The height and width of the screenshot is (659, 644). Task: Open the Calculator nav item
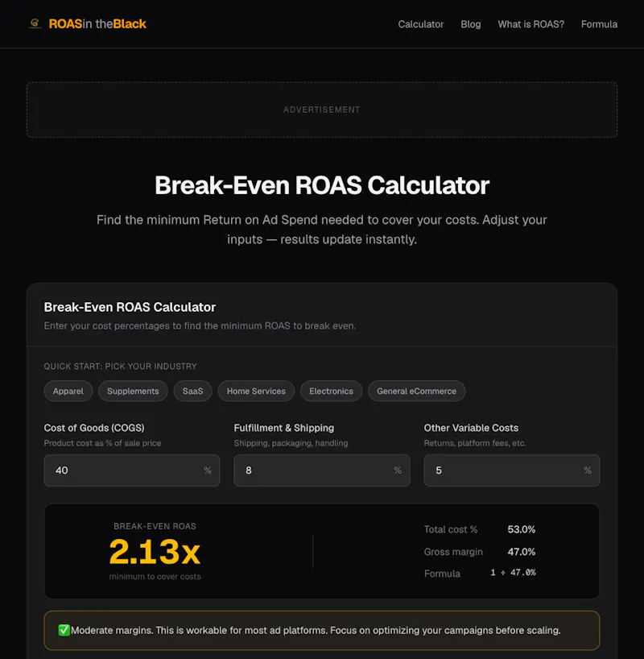(x=420, y=24)
